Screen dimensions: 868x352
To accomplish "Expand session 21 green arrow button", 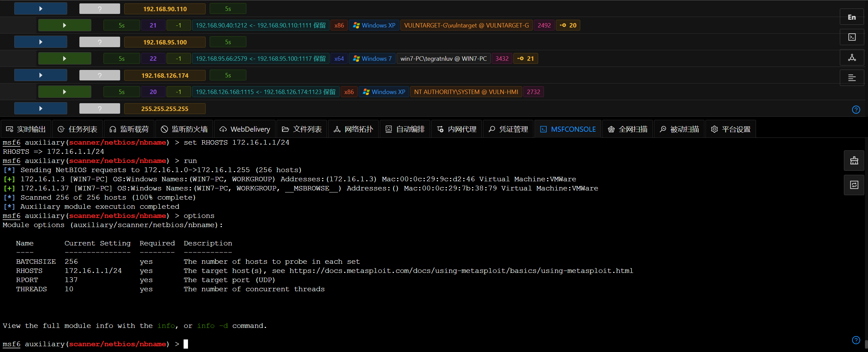I will click(x=64, y=25).
